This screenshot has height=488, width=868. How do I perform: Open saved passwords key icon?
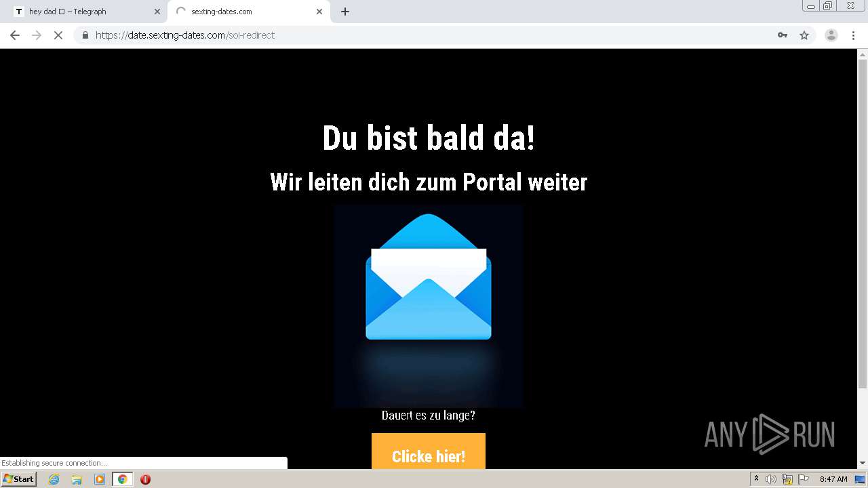click(783, 35)
